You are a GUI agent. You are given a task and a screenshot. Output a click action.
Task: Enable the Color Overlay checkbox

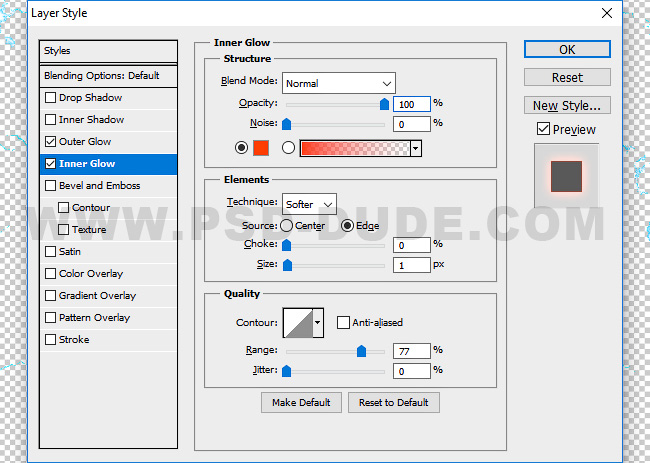tap(50, 274)
